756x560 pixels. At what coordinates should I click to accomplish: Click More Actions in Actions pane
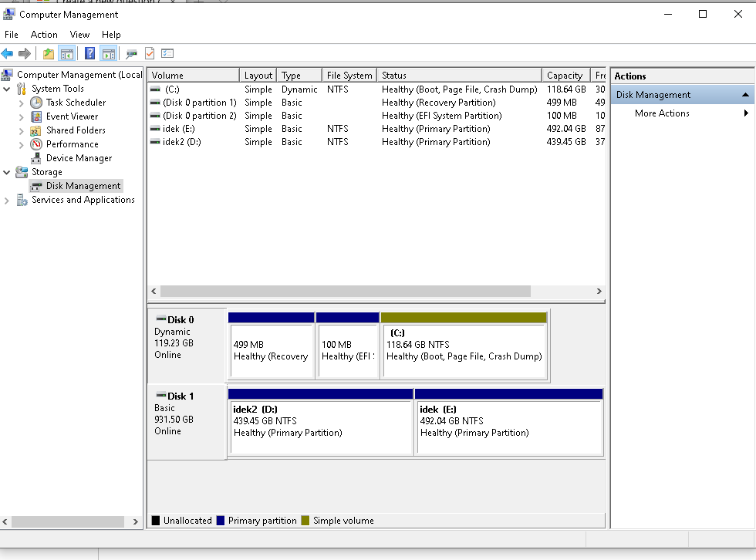662,113
